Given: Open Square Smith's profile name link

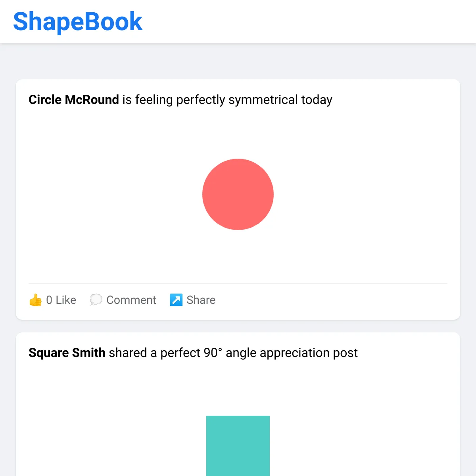Looking at the screenshot, I should click(67, 353).
